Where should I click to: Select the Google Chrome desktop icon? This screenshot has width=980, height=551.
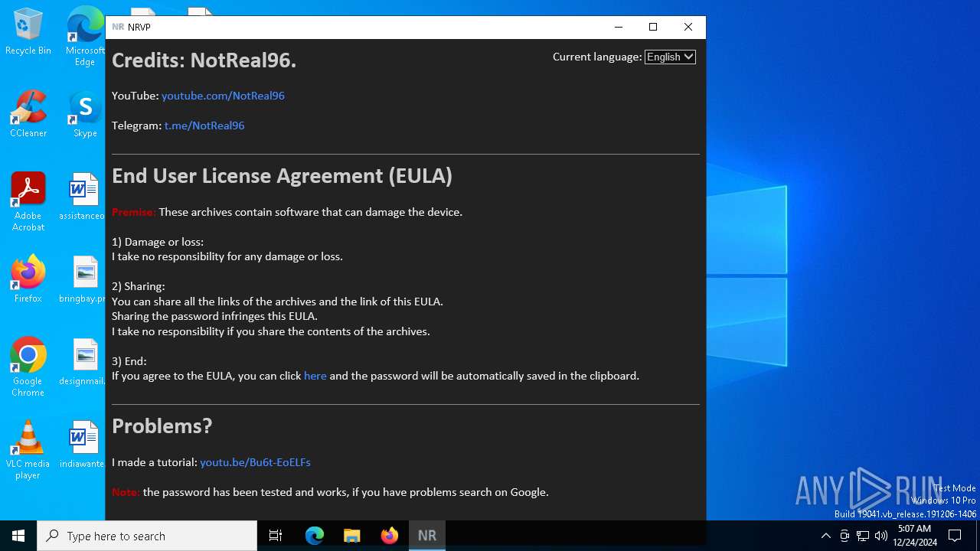28,367
